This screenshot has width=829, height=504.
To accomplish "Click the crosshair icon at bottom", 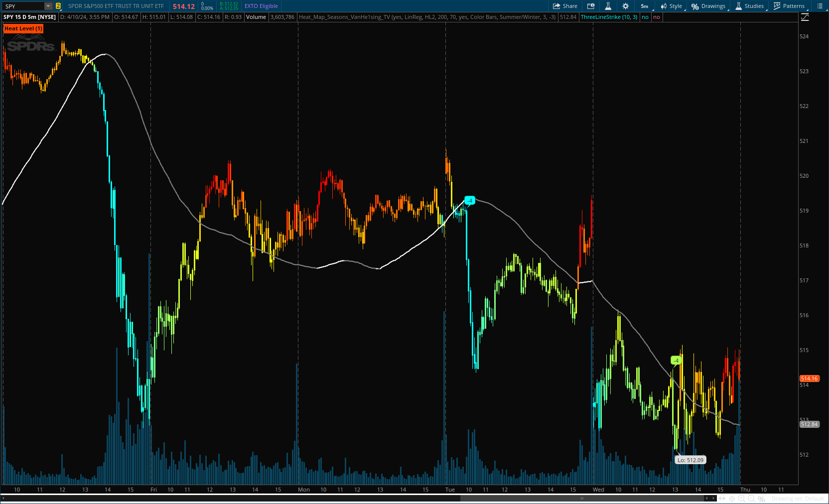I will point(732,499).
